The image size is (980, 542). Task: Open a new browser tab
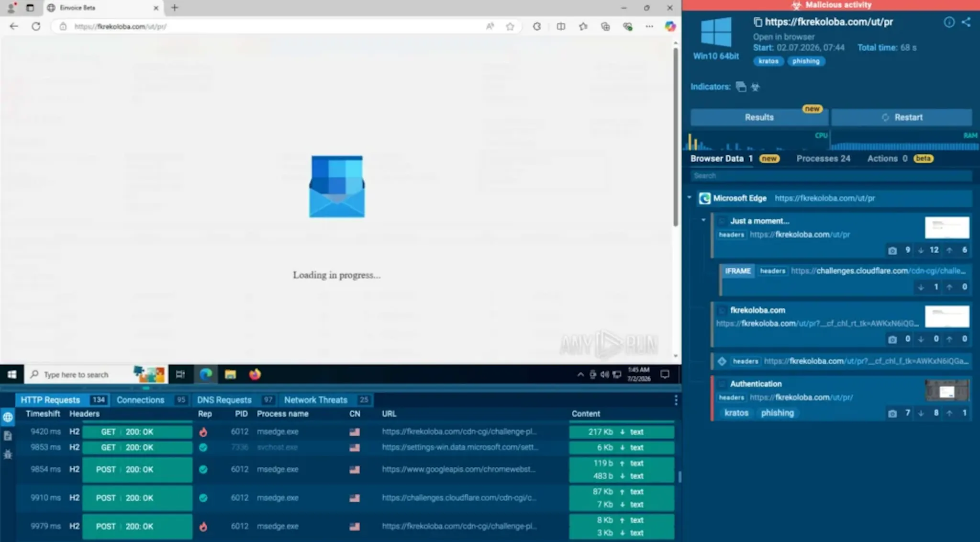coord(175,8)
